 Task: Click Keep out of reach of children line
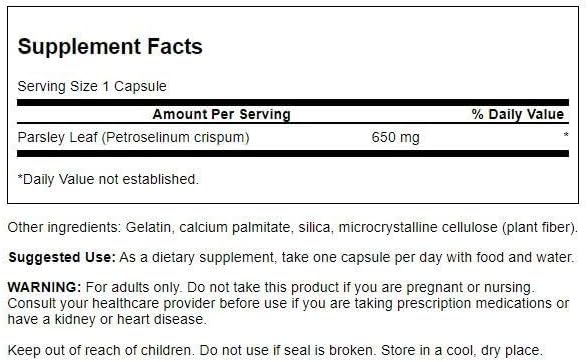click(100, 351)
